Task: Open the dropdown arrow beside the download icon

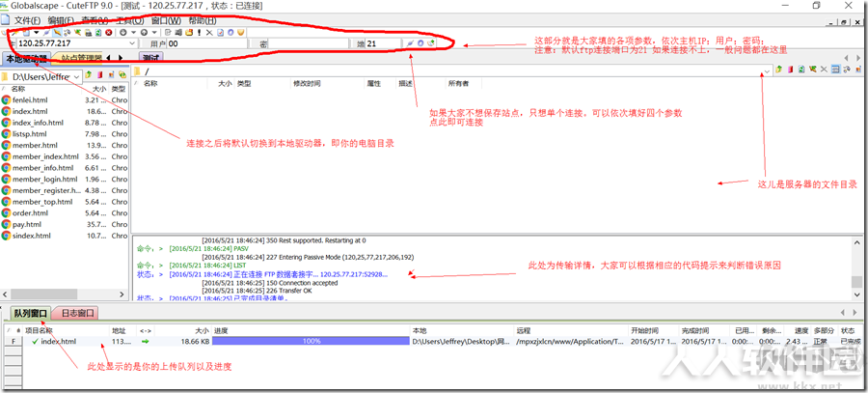Action: click(x=133, y=33)
